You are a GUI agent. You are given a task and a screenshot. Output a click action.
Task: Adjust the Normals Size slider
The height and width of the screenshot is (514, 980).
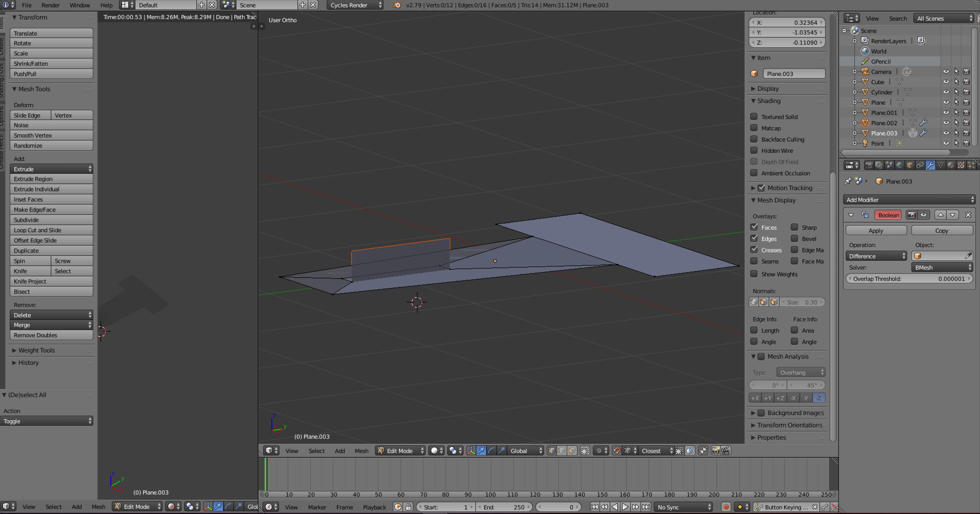802,302
